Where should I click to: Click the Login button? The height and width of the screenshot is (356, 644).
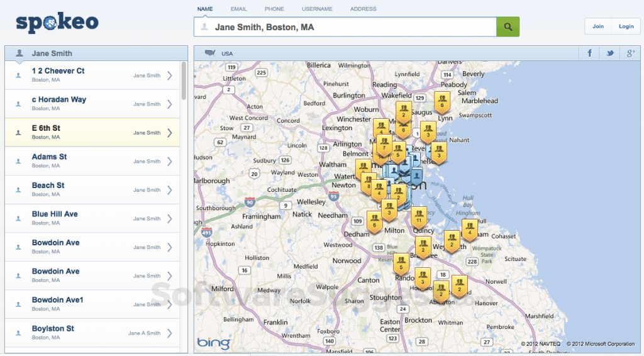coord(626,26)
